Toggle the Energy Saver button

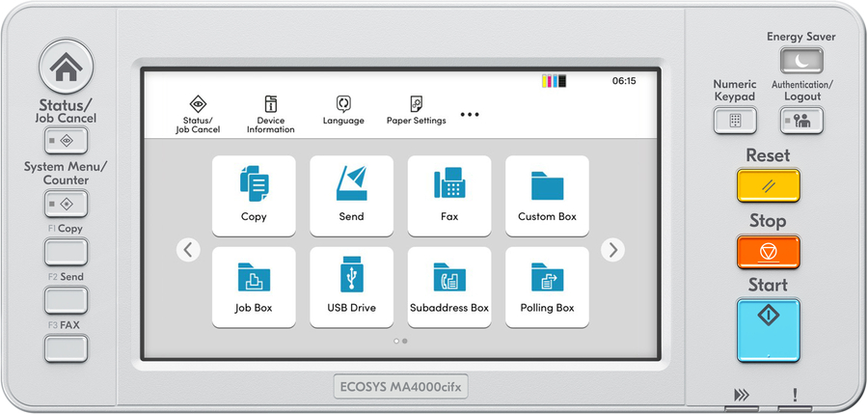pos(801,61)
